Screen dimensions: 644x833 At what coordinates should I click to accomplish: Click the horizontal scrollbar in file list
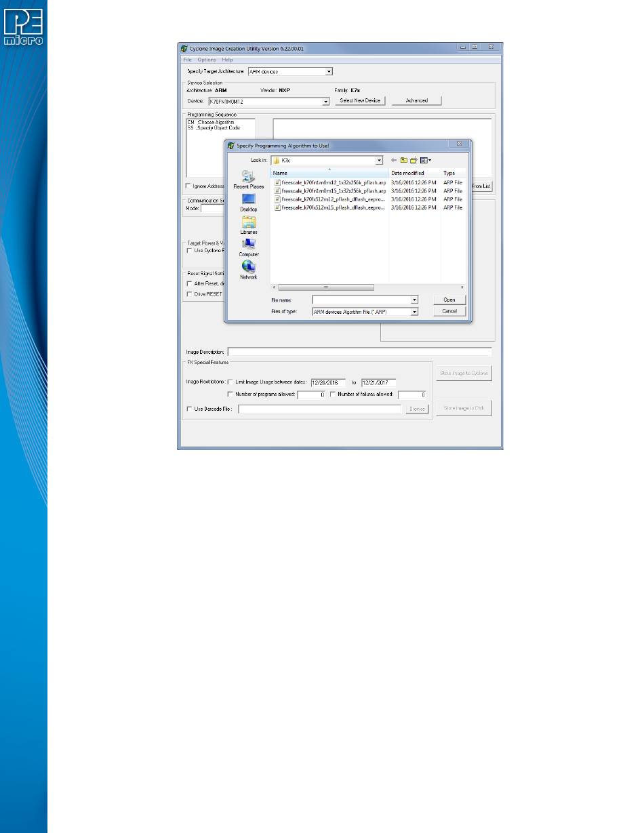click(368, 287)
